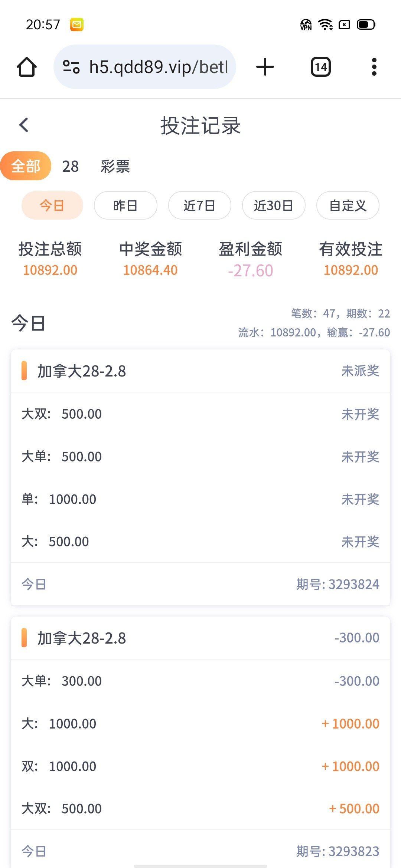
Task: Open the 加拿大28-2.8 record showing -300.00
Action: [x=200, y=638]
